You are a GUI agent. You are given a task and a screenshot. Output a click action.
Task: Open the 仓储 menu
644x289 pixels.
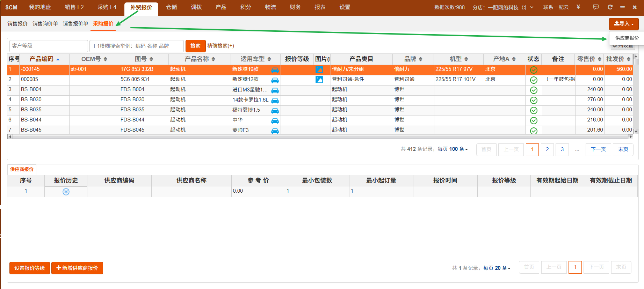172,7
